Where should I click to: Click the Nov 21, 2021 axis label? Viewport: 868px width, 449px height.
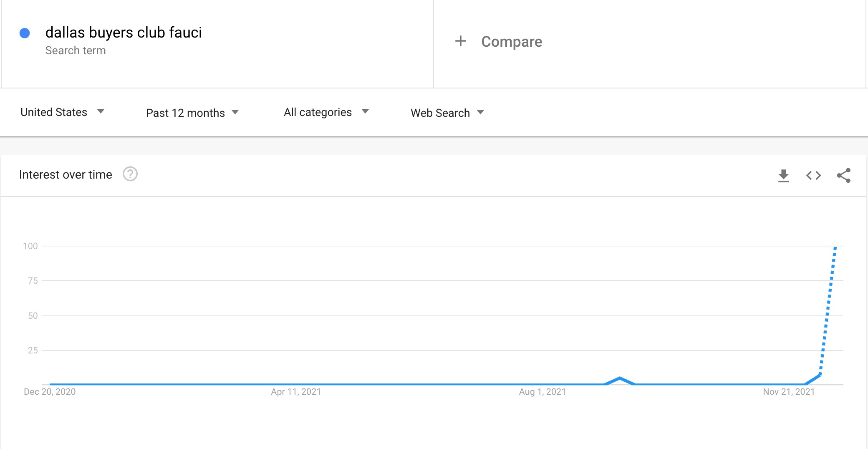click(789, 392)
